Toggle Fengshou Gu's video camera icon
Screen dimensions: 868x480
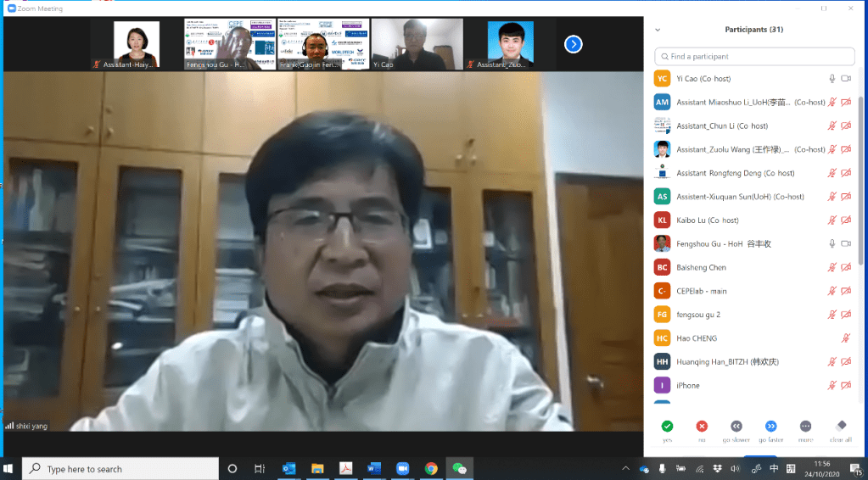click(845, 244)
